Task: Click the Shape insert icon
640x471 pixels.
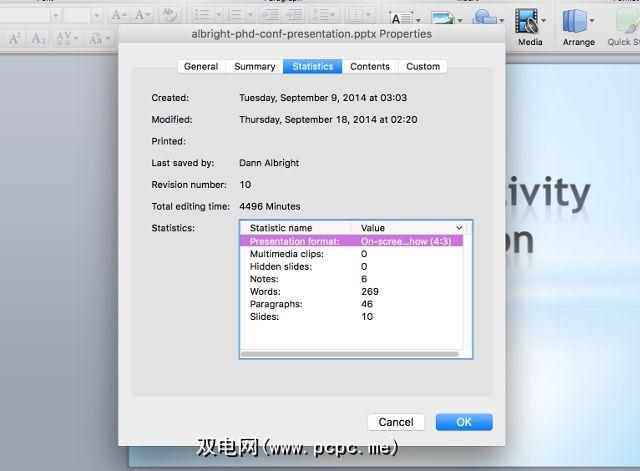Action: [484, 17]
